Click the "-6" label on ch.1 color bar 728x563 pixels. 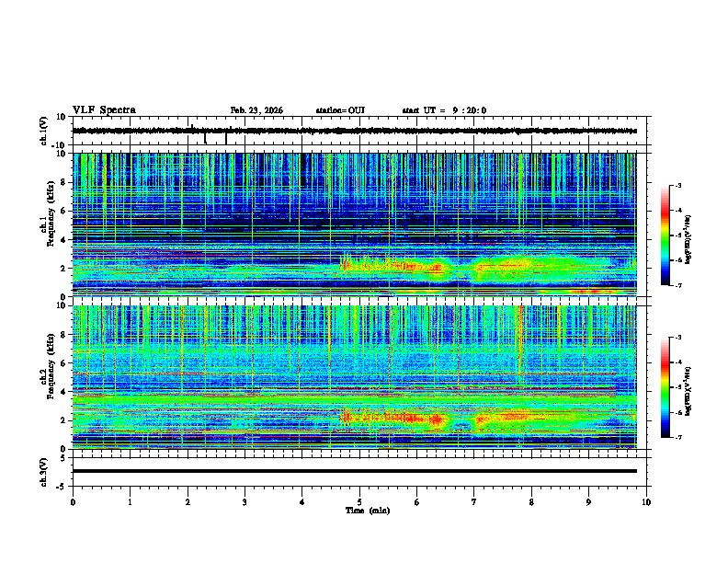(678, 260)
